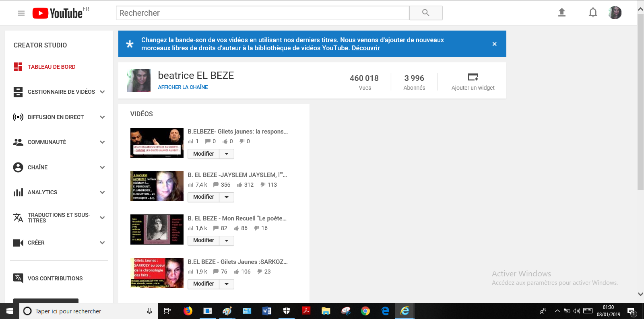Click the Gestionnaire de vidéos icon
The image size is (644, 319).
[18, 92]
